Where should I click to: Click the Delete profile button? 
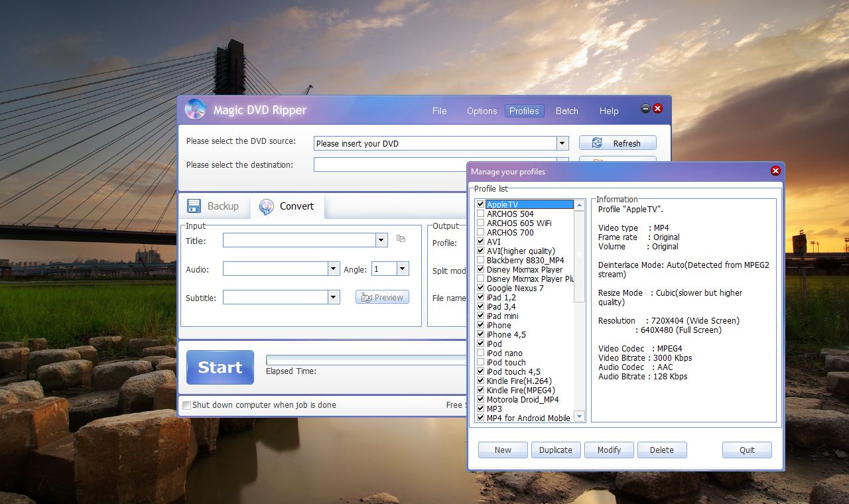point(662,450)
